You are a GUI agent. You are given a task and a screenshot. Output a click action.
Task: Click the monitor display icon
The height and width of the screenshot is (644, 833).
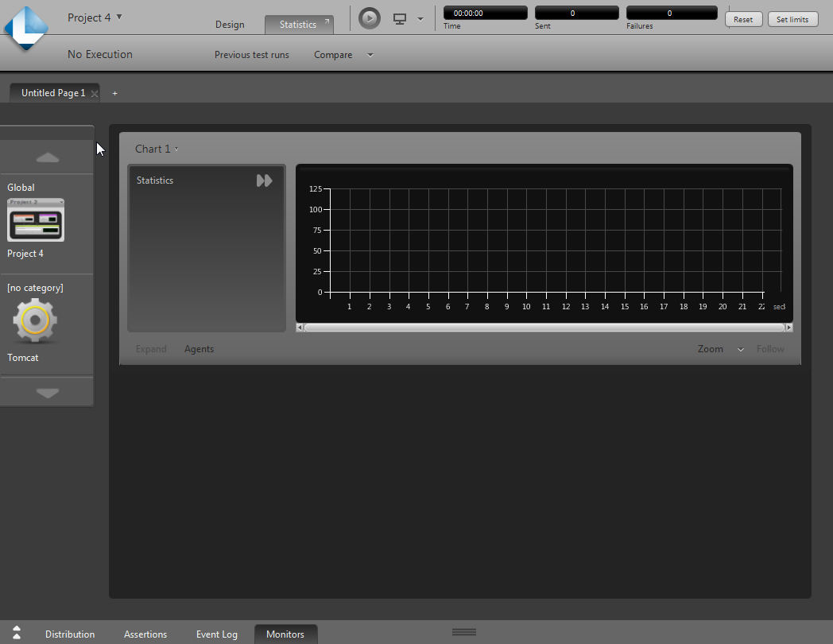400,18
